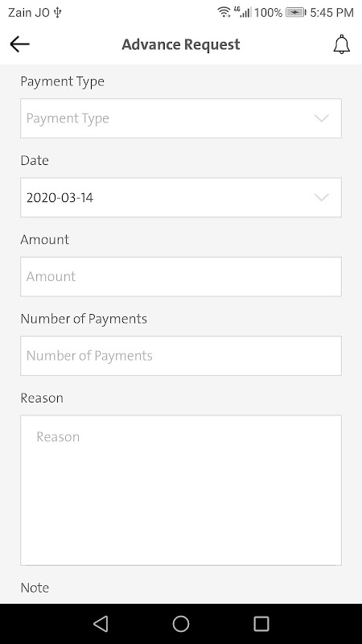Screen dimensions: 362x644
Task: Tap the Note label
Action: click(35, 588)
